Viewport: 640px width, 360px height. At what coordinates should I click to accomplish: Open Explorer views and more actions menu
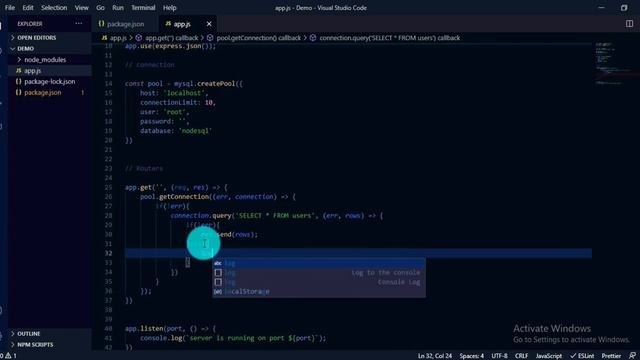tap(79, 24)
